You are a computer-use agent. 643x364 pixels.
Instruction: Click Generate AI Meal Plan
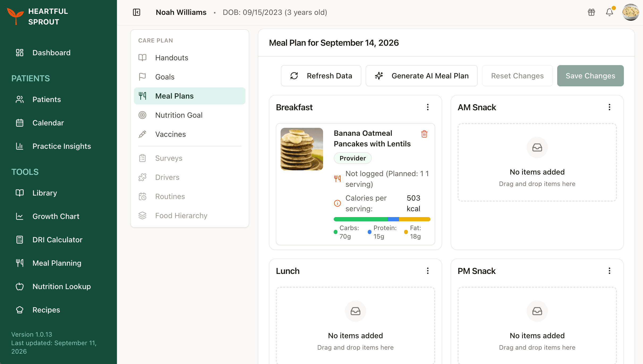pyautogui.click(x=422, y=76)
